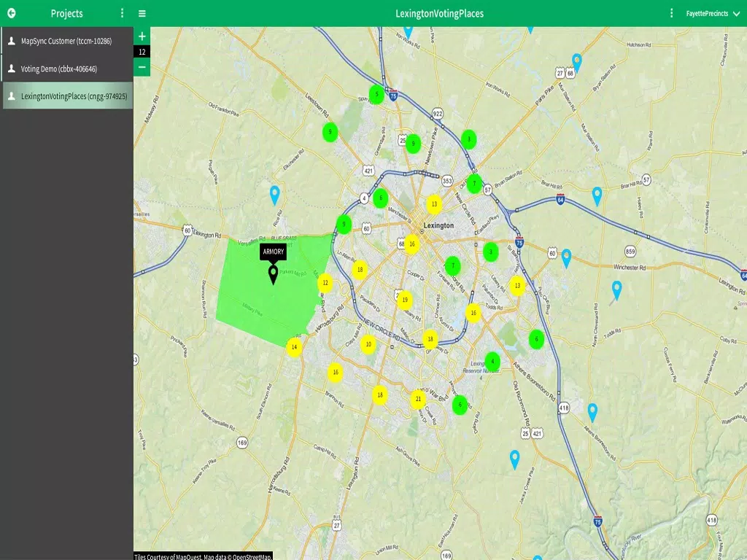This screenshot has height=560, width=747.
Task: Open the yellow cluster marker labeled 21
Action: [x=418, y=399]
